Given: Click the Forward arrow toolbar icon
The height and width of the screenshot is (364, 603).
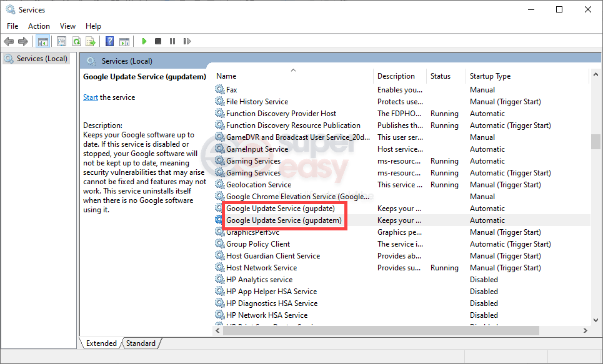Looking at the screenshot, I should tap(23, 41).
